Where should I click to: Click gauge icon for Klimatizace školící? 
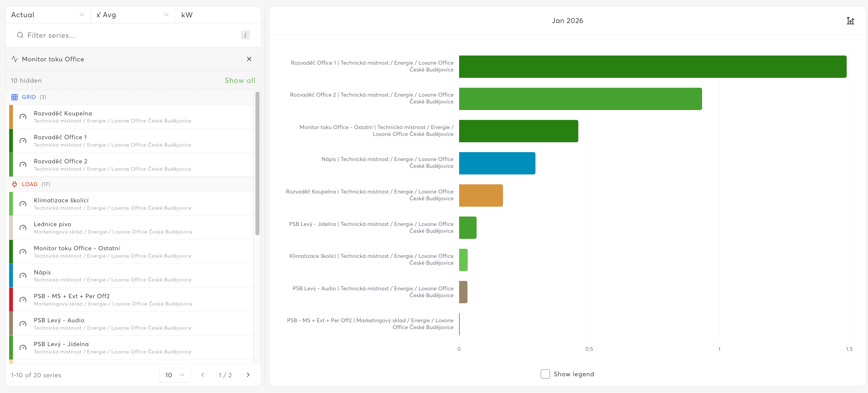(x=23, y=204)
